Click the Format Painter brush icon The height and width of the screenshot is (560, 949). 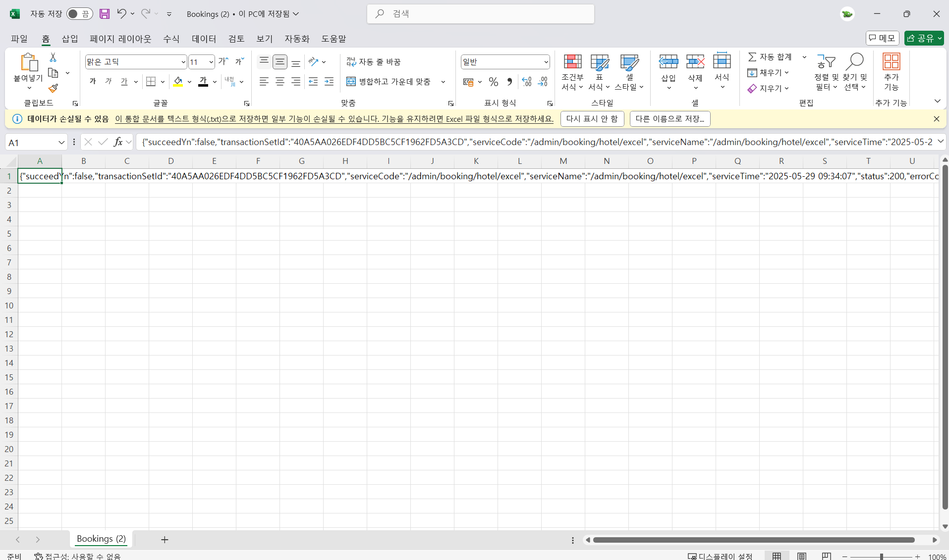pos(53,89)
